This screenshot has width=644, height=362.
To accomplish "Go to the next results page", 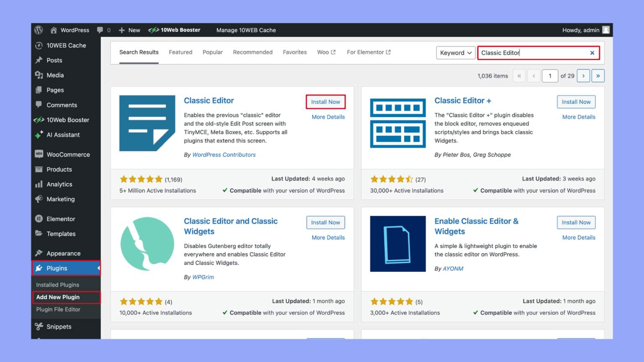I will [583, 76].
